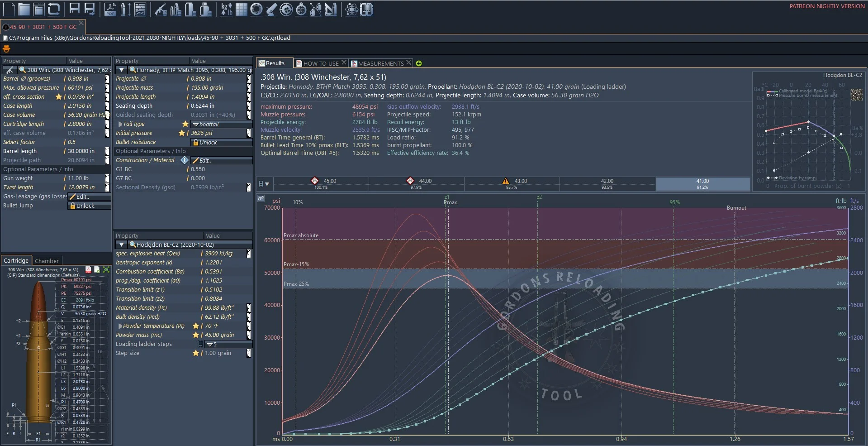Edit Construction / Material
The width and height of the screenshot is (868, 446).
(221, 160)
